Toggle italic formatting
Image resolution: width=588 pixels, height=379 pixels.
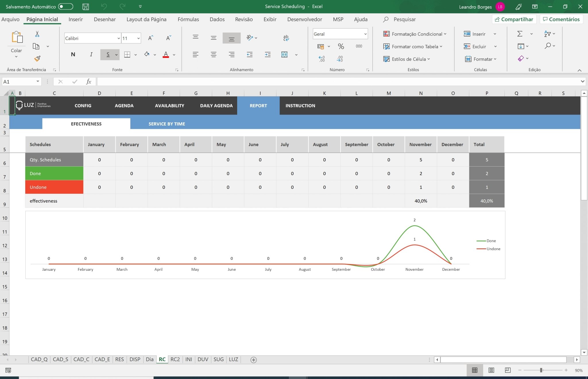click(91, 54)
